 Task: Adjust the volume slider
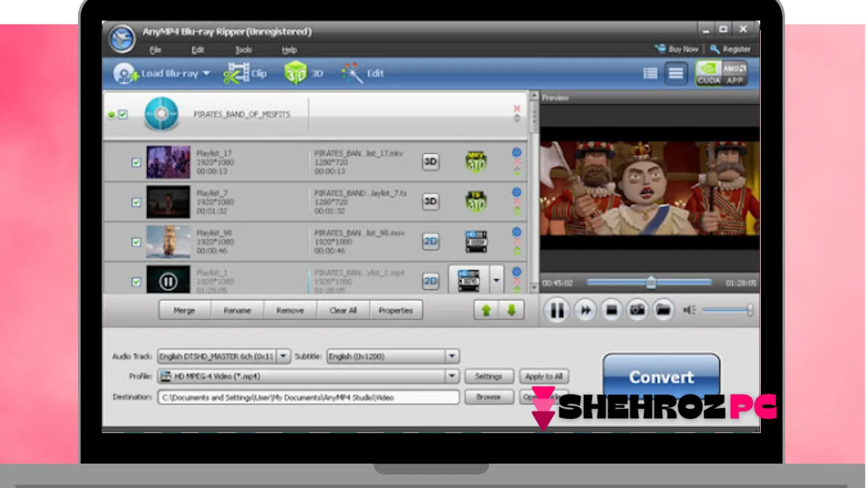[728, 310]
